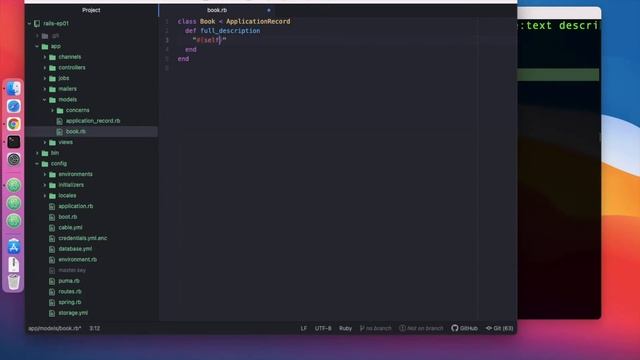Click the application_record.rb file icon
The height and width of the screenshot is (360, 640).
[x=60, y=121]
